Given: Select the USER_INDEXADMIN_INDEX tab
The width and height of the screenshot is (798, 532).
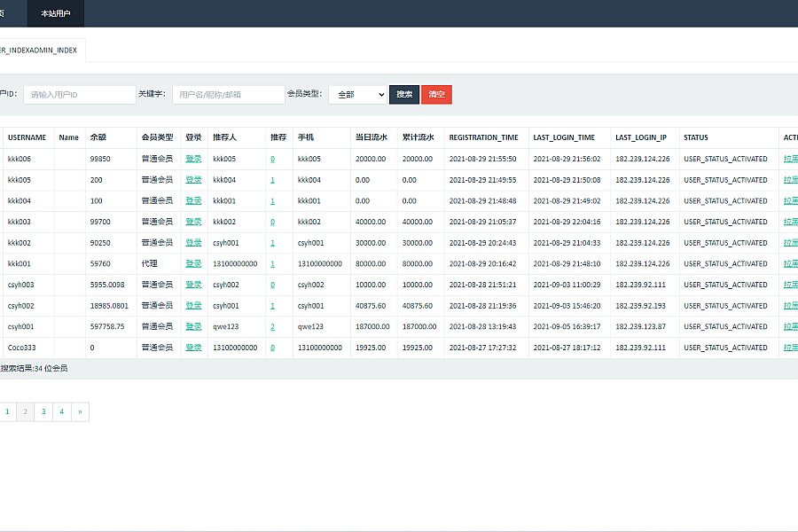Looking at the screenshot, I should pyautogui.click(x=39, y=51).
